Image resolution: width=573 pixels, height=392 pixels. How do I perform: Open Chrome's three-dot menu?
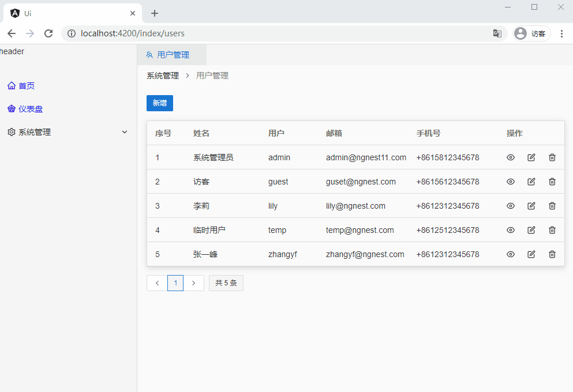coord(561,33)
